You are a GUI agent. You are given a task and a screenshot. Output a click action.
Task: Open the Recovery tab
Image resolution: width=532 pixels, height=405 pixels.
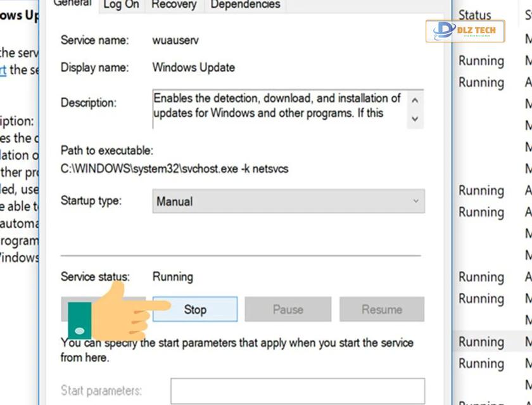point(174,5)
